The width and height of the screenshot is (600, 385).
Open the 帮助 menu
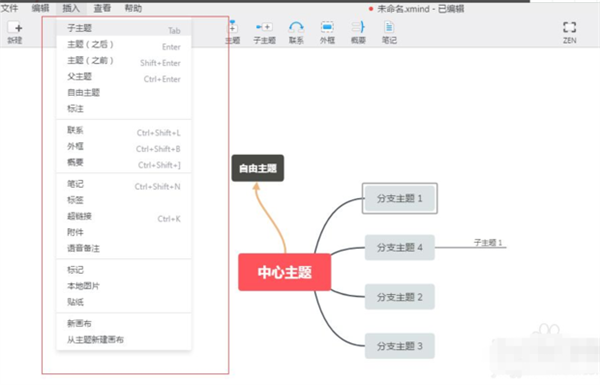pyautogui.click(x=133, y=8)
